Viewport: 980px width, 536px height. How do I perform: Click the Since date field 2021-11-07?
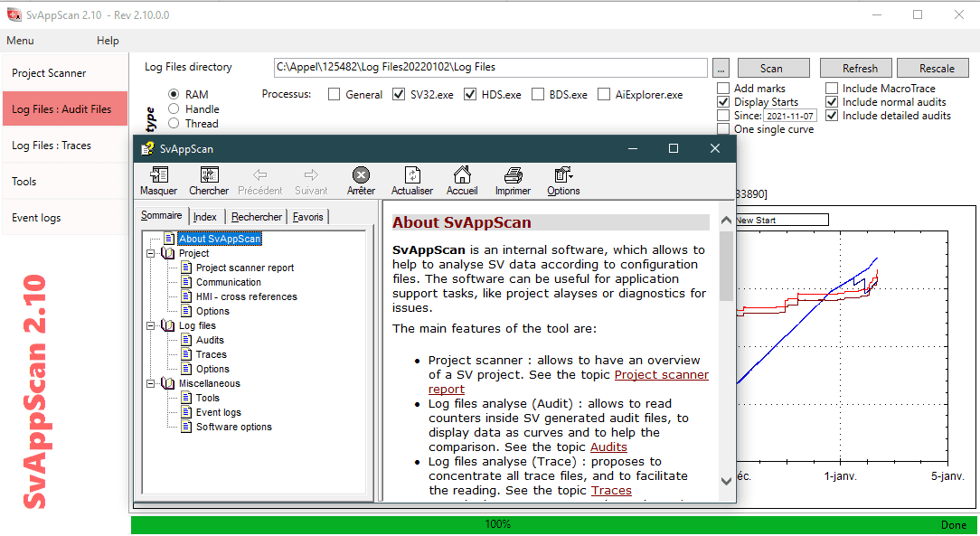pyautogui.click(x=790, y=117)
